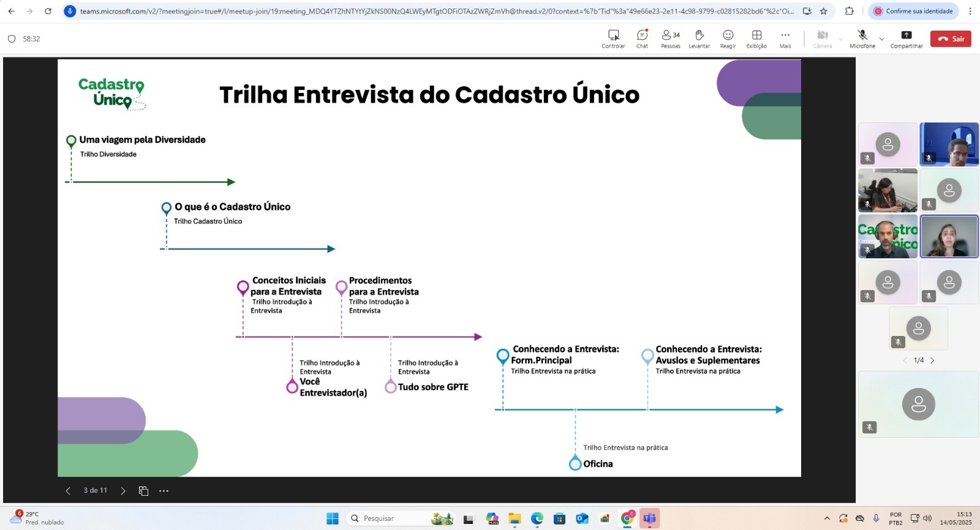Open the Mais more options menu
Screen dimensions: 980x530
click(x=785, y=39)
